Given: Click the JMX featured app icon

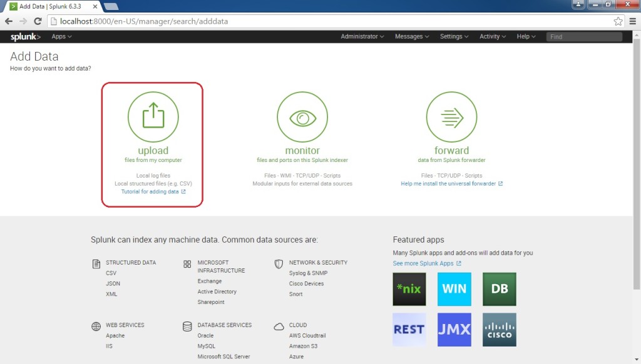Looking at the screenshot, I should (x=454, y=330).
